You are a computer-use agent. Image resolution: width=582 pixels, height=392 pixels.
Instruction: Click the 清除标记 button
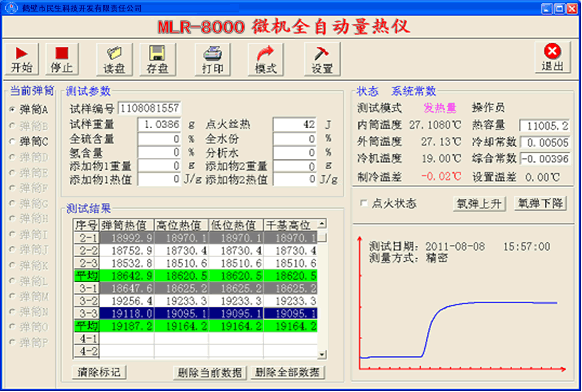click(x=99, y=372)
